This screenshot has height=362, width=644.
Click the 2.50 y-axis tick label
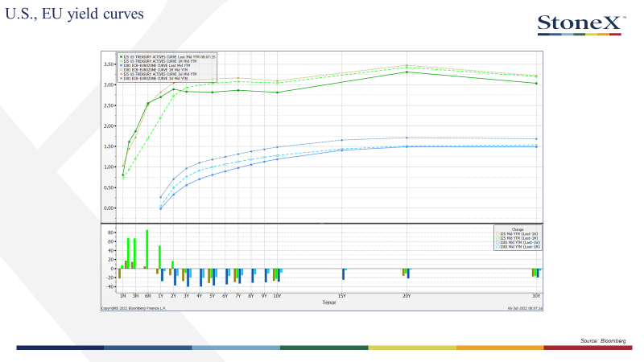click(109, 105)
